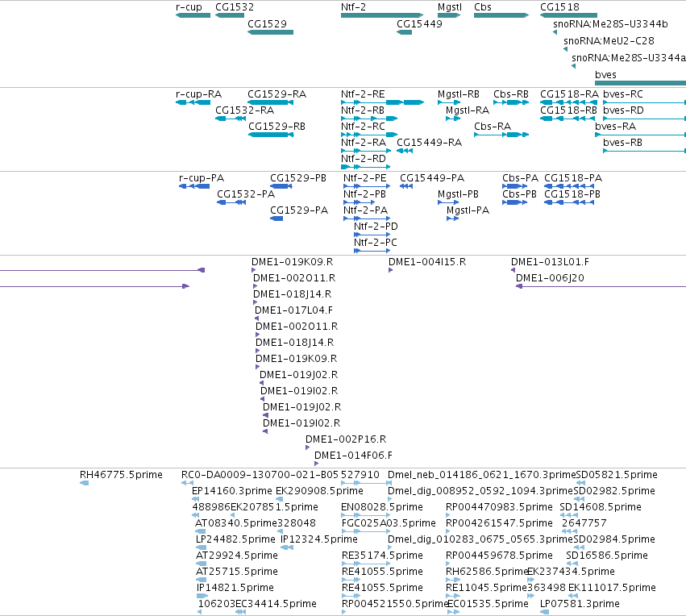The image size is (686, 616).
Task: Select EST EK290908.5prime
Action: [x=279, y=499]
